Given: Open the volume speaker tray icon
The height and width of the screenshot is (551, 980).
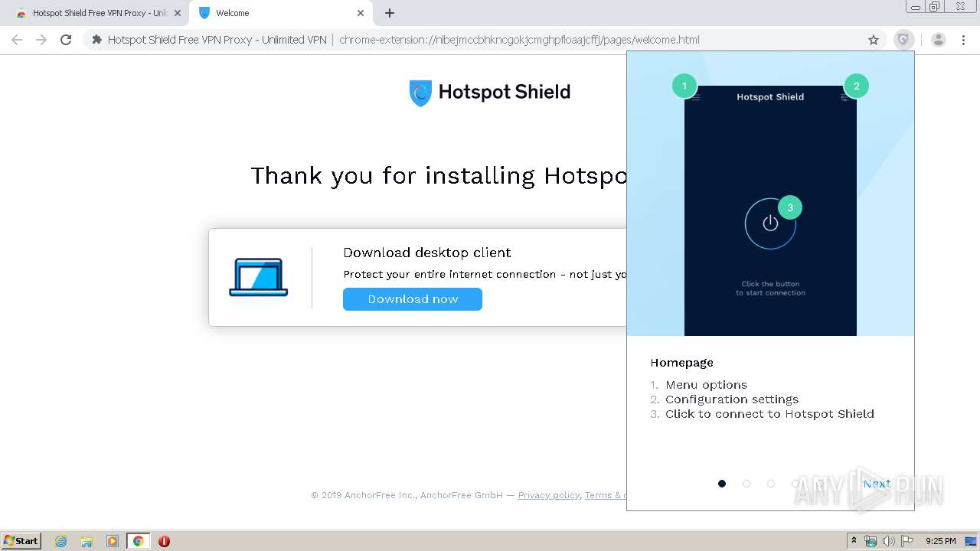Looking at the screenshot, I should coord(889,541).
